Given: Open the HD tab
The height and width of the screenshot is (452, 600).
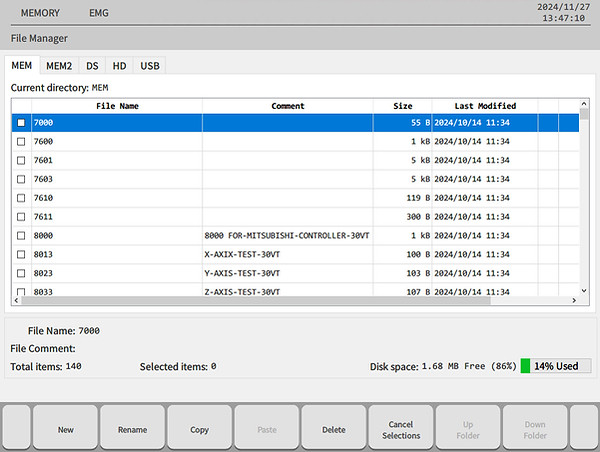Looking at the screenshot, I should (119, 66).
